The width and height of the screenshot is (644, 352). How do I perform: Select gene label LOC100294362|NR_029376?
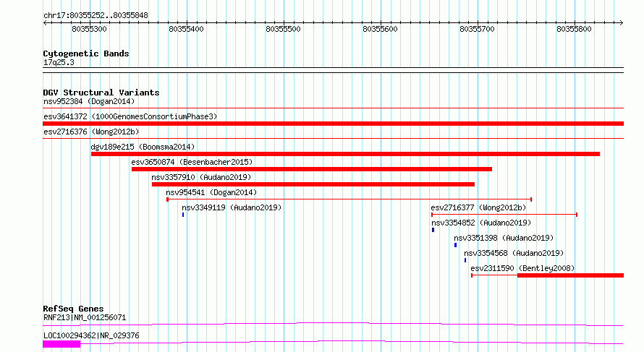[x=91, y=335]
